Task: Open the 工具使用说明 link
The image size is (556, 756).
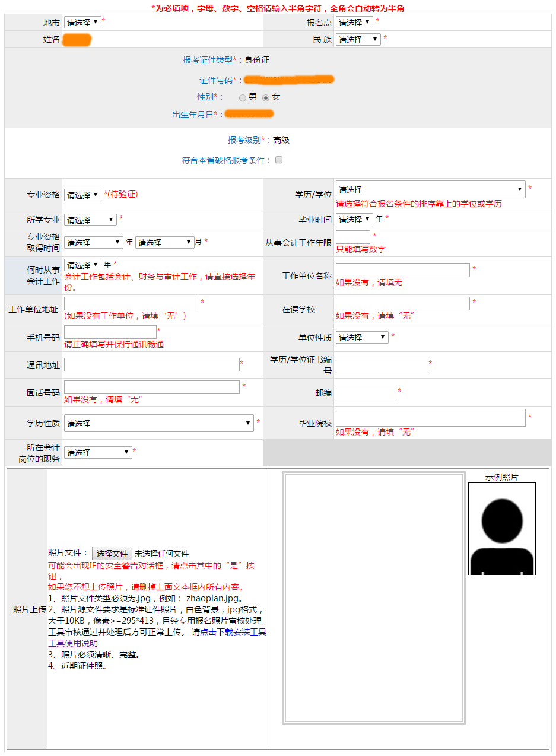Action: [x=73, y=644]
